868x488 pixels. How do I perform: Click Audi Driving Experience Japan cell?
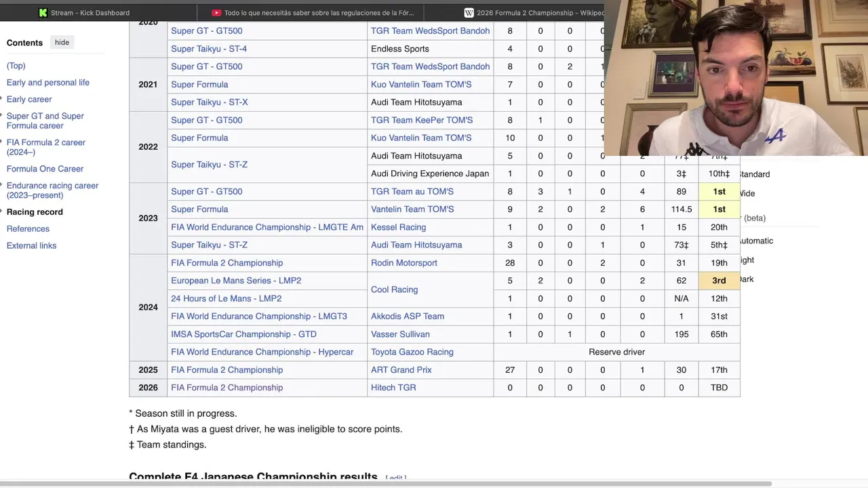tap(430, 174)
